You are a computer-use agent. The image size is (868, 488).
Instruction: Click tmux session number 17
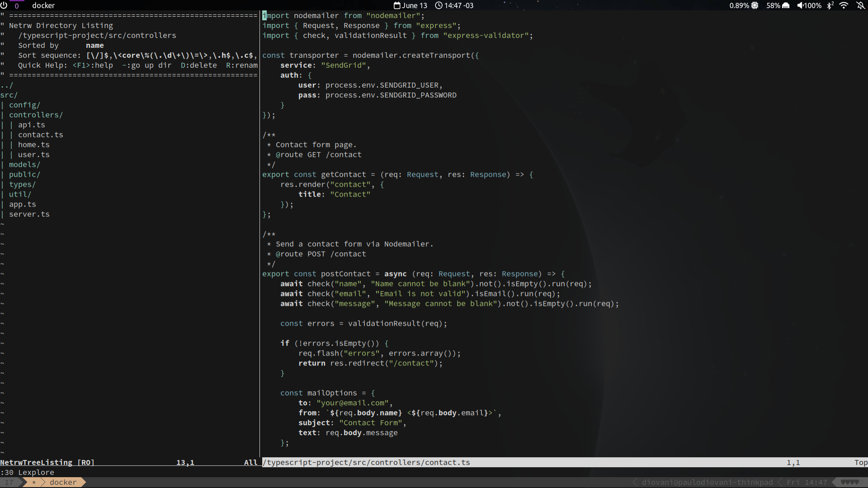(x=9, y=483)
